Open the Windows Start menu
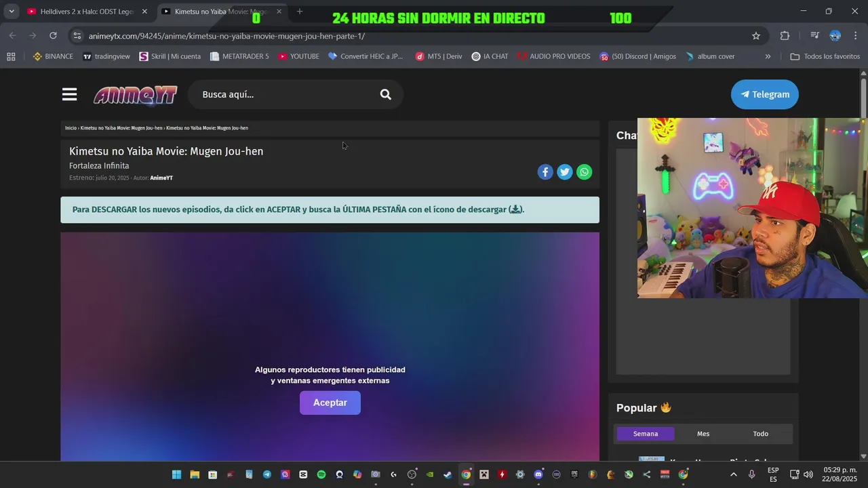 [x=177, y=474]
